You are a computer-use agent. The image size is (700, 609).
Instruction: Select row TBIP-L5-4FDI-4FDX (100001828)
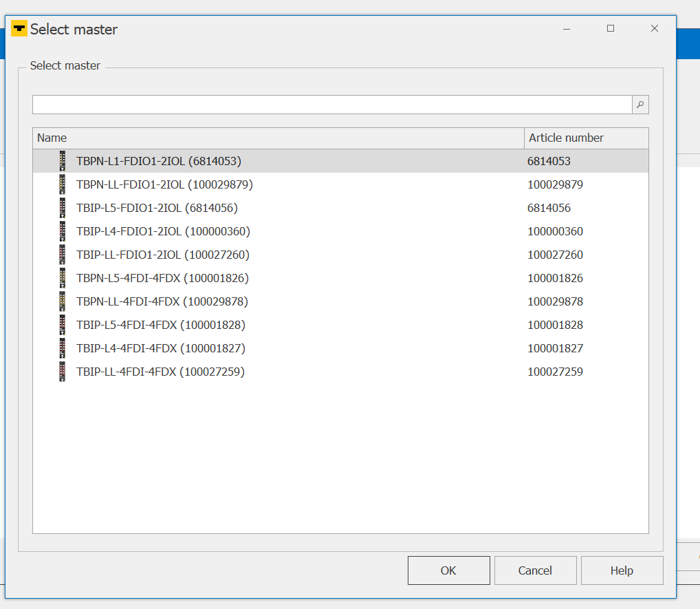(340, 325)
